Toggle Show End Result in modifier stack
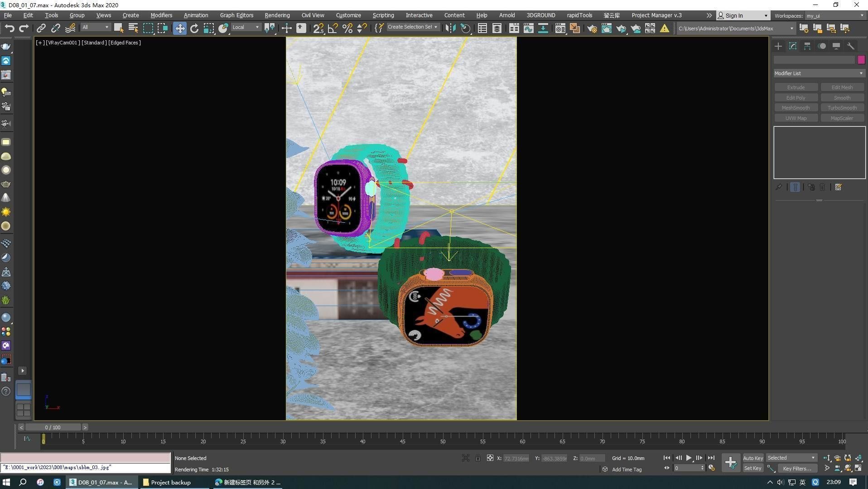Screen dimensions: 868x489 point(795,187)
